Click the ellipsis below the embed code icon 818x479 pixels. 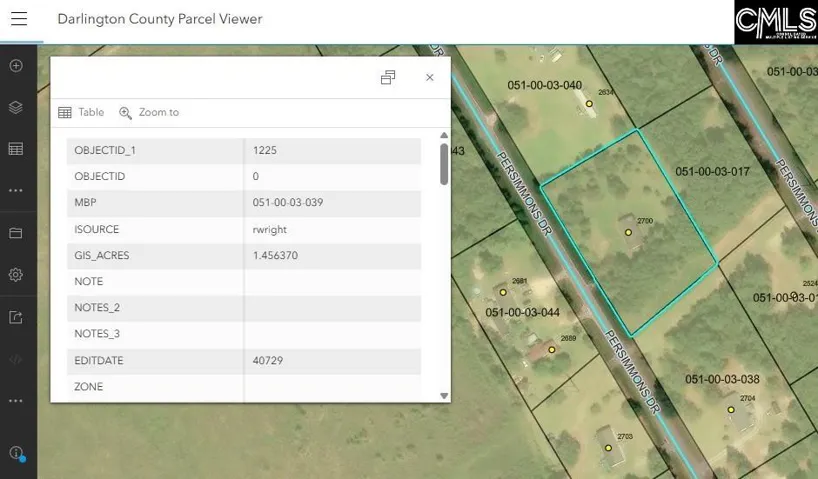pos(16,401)
